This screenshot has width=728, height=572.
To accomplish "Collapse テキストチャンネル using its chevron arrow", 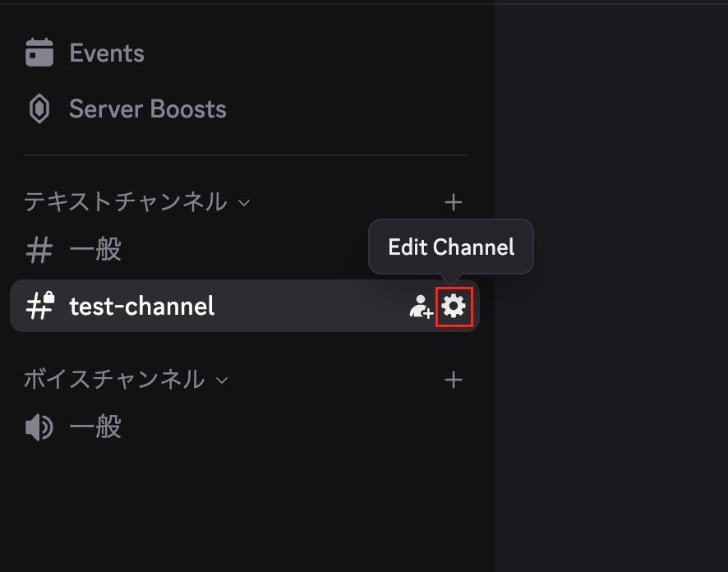I will click(243, 202).
